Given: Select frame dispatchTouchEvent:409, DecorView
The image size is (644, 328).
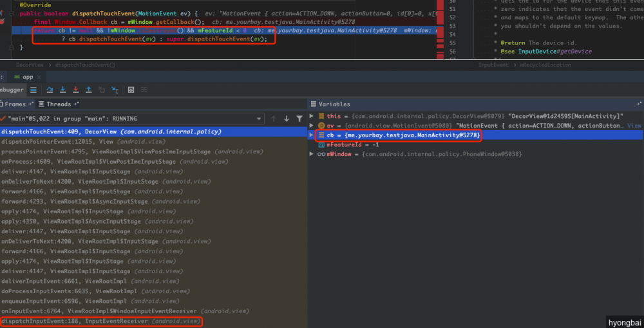Looking at the screenshot, I should (153, 131).
